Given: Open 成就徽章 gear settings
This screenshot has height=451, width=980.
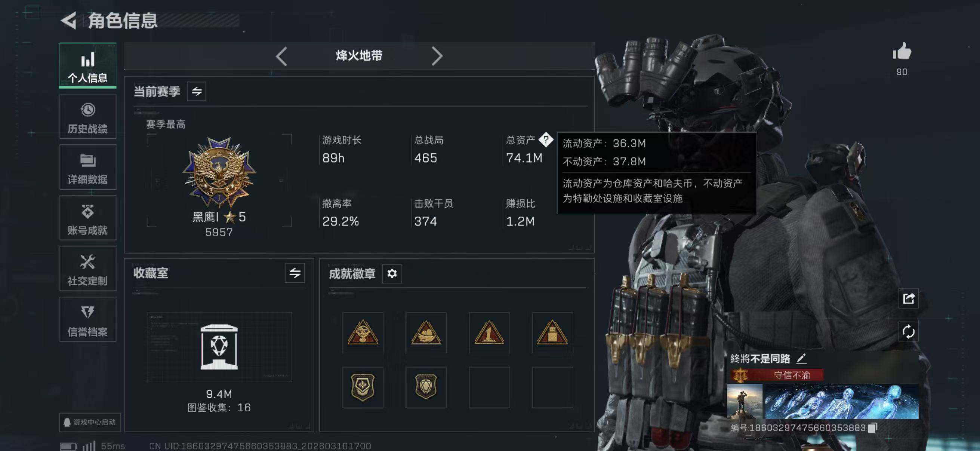Looking at the screenshot, I should pos(392,274).
